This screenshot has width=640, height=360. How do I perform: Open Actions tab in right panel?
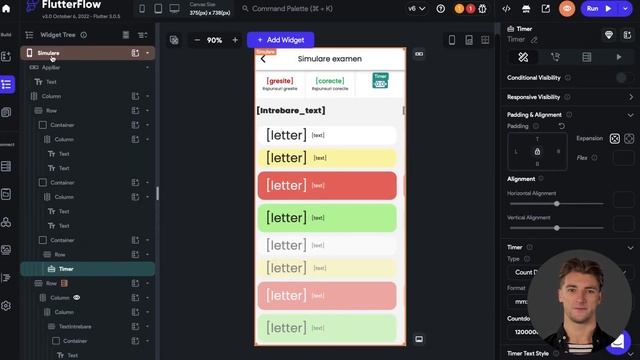(555, 58)
